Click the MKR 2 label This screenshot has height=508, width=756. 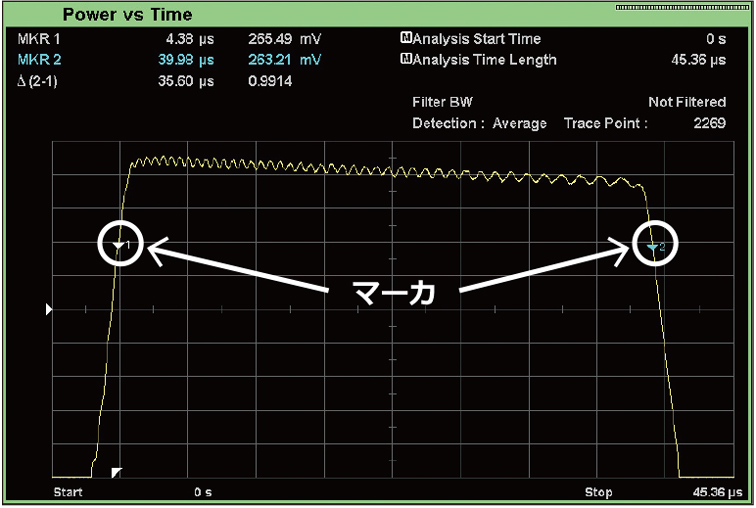click(x=40, y=60)
